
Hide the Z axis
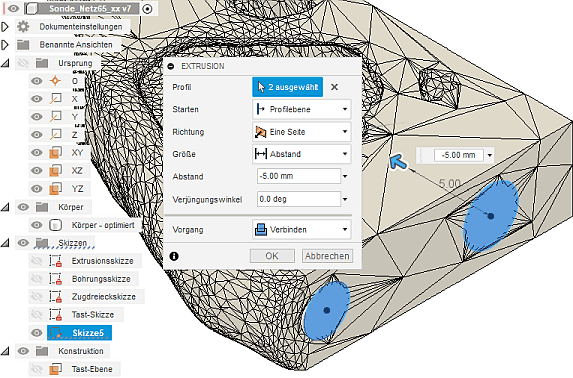coord(37,135)
